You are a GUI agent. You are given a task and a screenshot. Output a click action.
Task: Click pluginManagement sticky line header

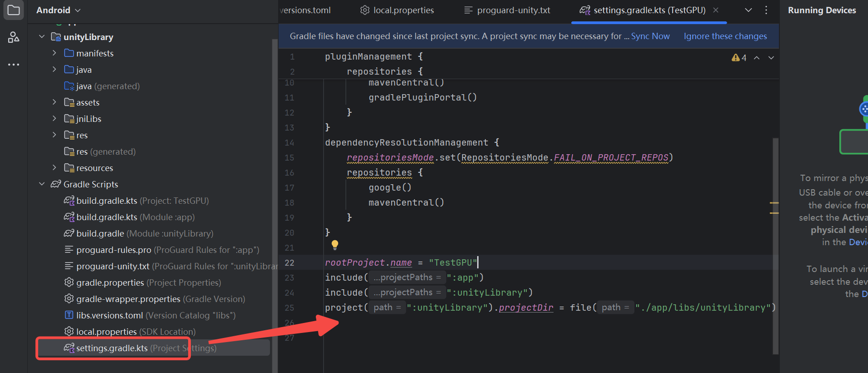coord(374,56)
